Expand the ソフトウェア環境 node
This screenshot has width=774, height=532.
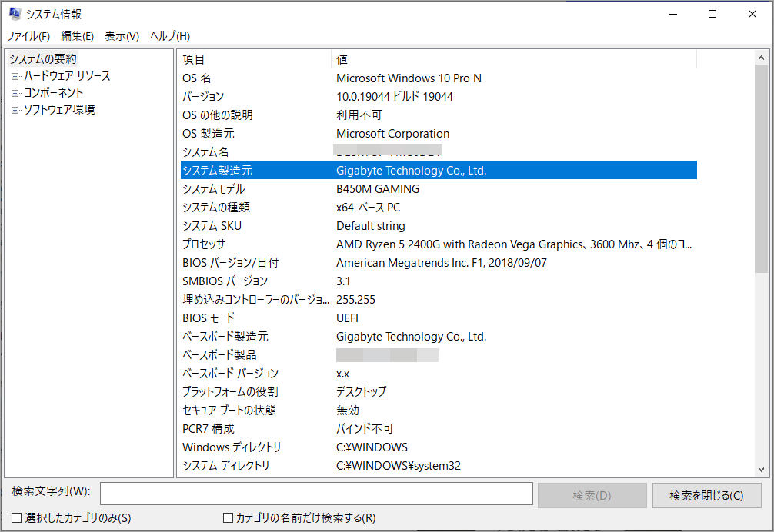pos(15,110)
